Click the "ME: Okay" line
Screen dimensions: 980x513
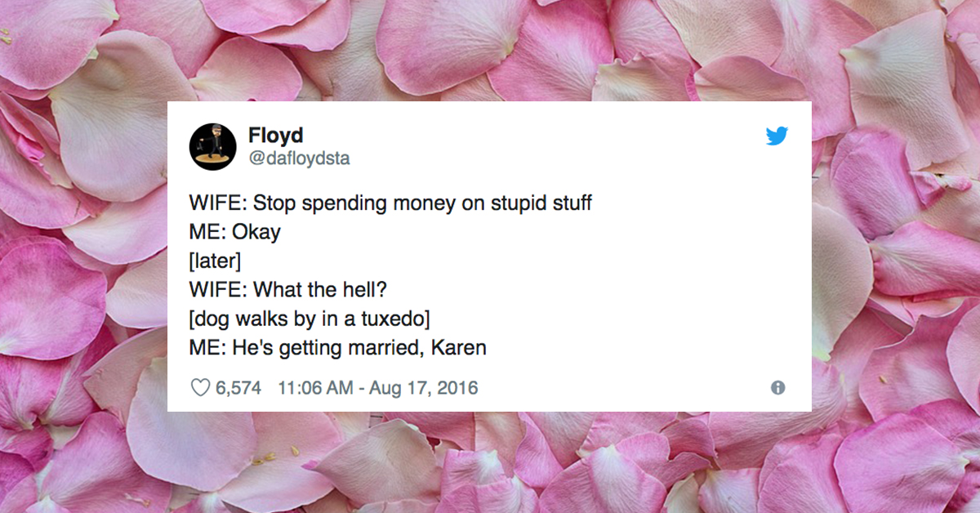[x=235, y=232]
